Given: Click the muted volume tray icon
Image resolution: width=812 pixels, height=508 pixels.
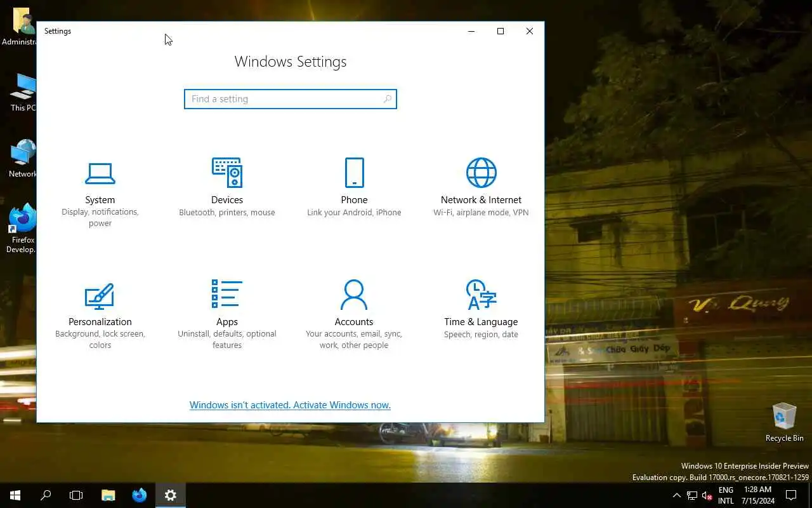Looking at the screenshot, I should coord(707,495).
